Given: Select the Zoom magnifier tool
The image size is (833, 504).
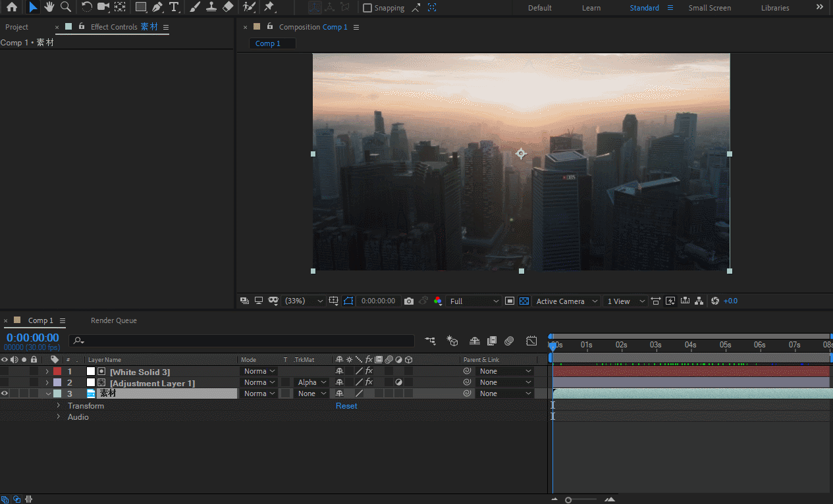Looking at the screenshot, I should 66,7.
